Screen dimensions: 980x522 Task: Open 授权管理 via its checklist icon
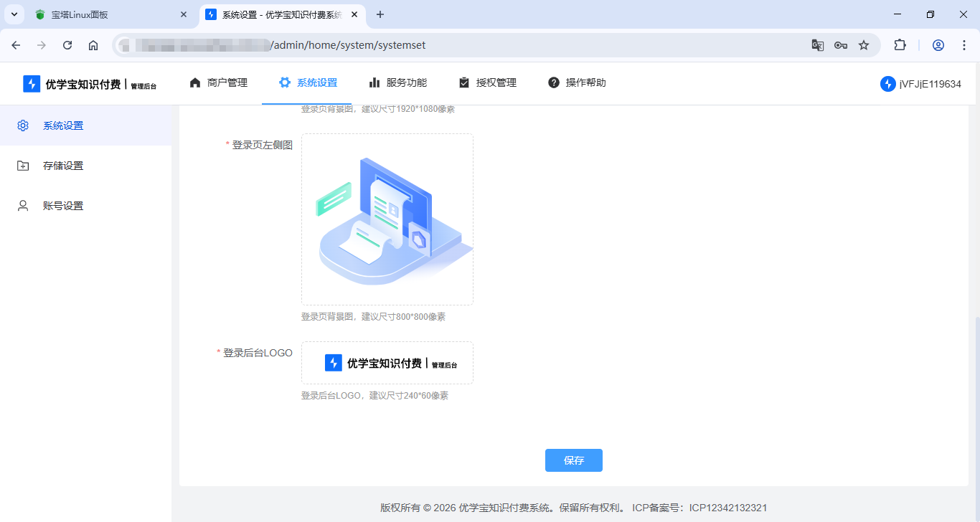pos(464,82)
